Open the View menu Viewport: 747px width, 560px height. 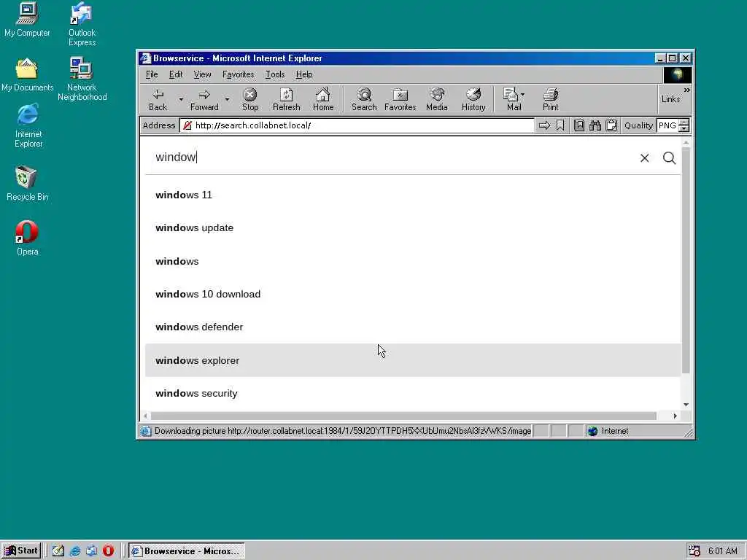202,74
